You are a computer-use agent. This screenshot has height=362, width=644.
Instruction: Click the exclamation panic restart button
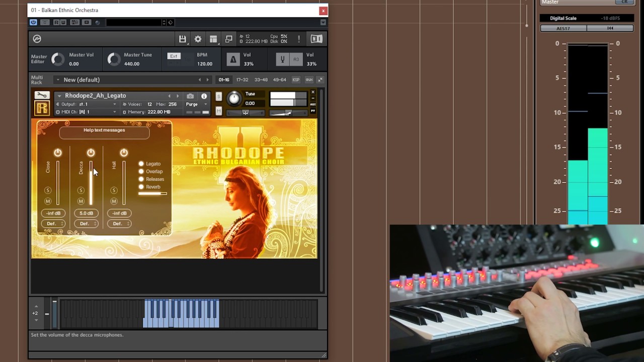point(298,39)
